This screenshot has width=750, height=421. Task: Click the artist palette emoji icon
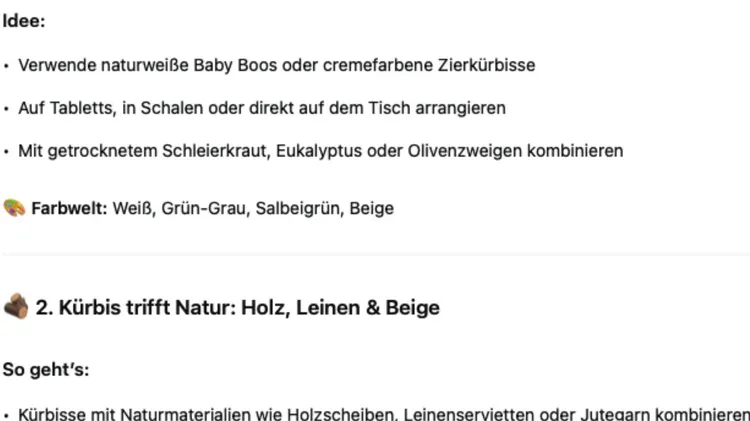(14, 208)
